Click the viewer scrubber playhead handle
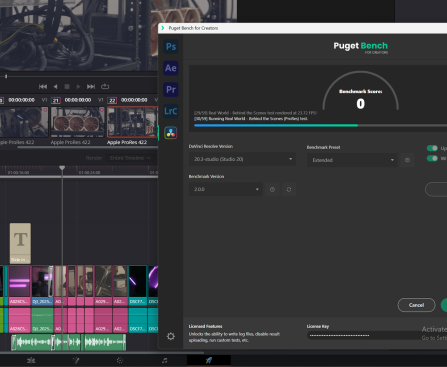This screenshot has width=447, height=367. pos(6,76)
